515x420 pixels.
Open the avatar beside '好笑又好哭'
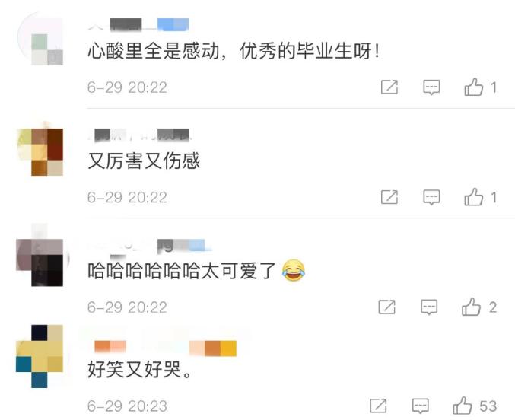tap(40, 357)
